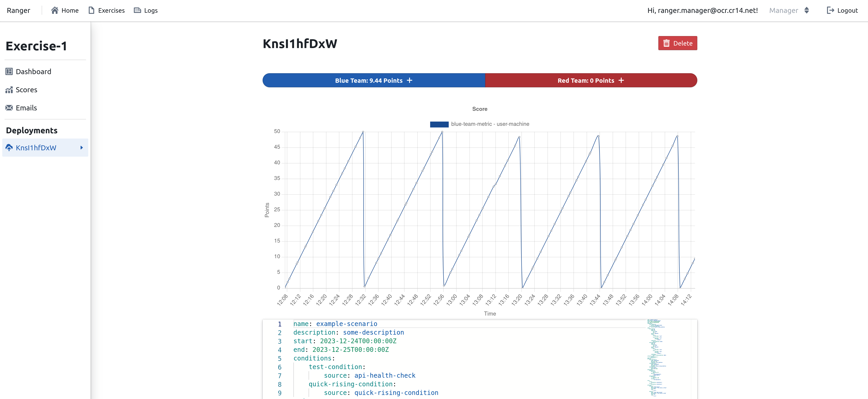Click the Exercises document icon
The image size is (868, 399).
[x=91, y=10]
